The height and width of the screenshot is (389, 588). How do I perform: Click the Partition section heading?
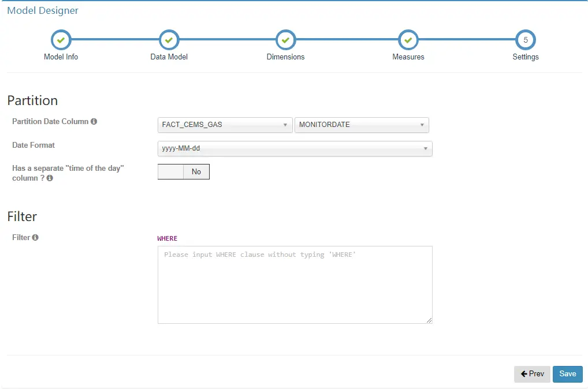click(32, 100)
